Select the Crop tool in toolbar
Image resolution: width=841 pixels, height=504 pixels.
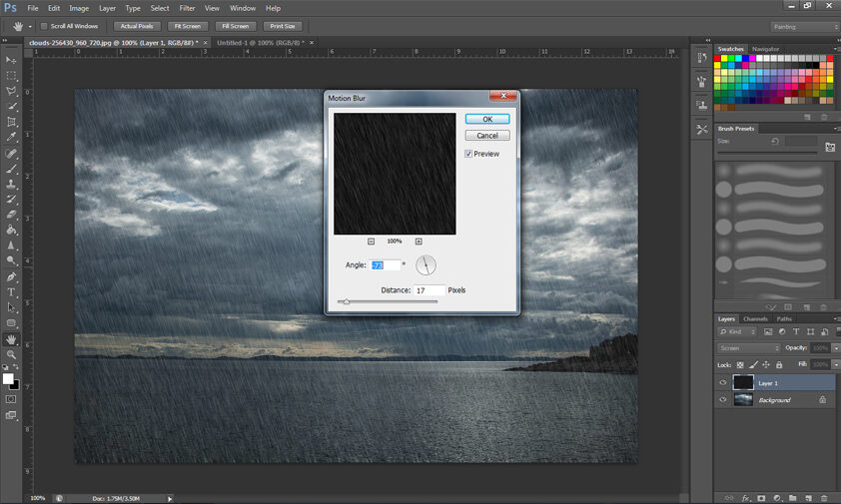[12, 121]
